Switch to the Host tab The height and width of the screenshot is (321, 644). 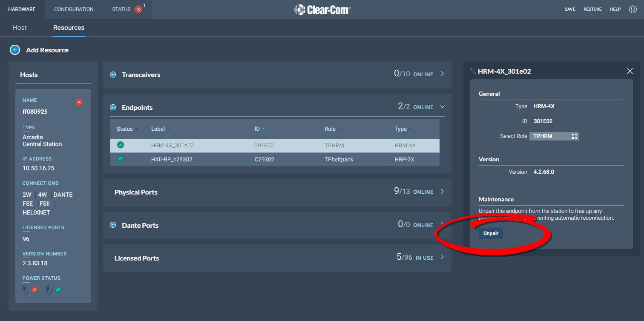pos(20,28)
